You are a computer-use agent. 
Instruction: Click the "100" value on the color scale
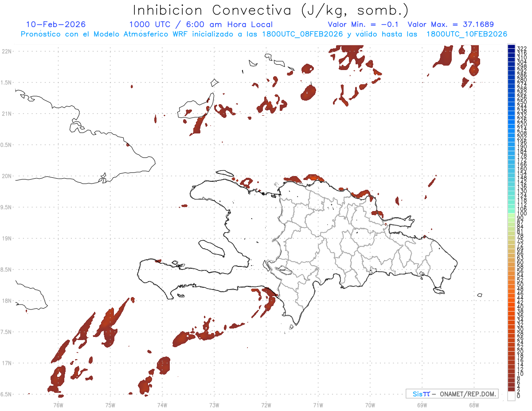point(521,213)
